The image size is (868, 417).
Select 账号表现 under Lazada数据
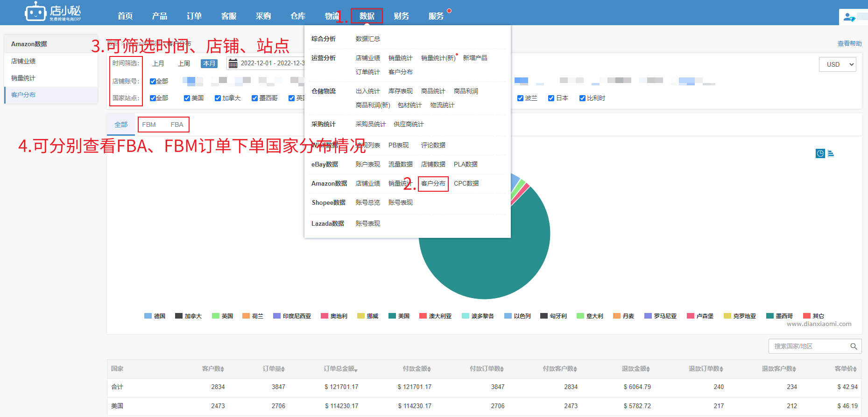pos(368,223)
